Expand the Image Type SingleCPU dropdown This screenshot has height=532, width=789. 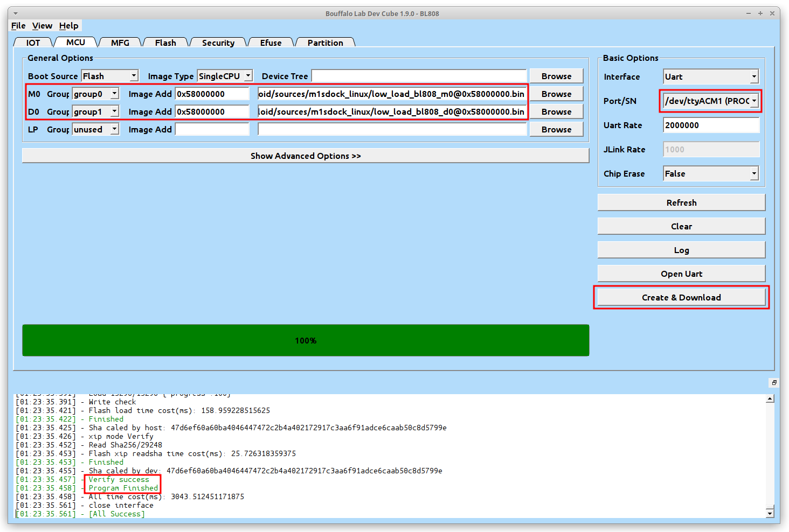[225, 76]
